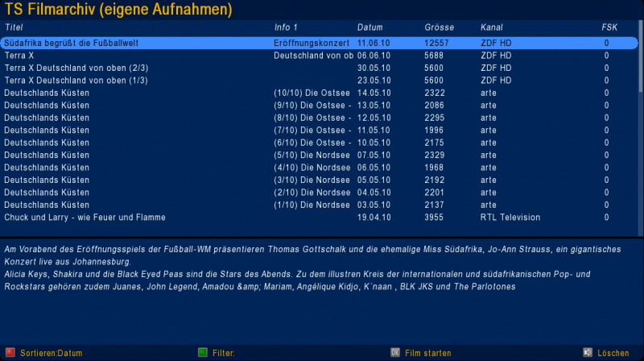Click the date 23.05.10
This screenshot has height=361, width=644.
(x=374, y=81)
